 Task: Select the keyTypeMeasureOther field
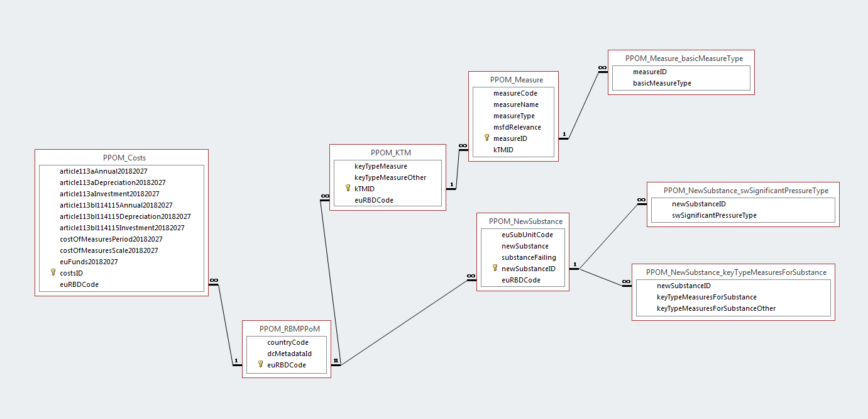pos(390,177)
